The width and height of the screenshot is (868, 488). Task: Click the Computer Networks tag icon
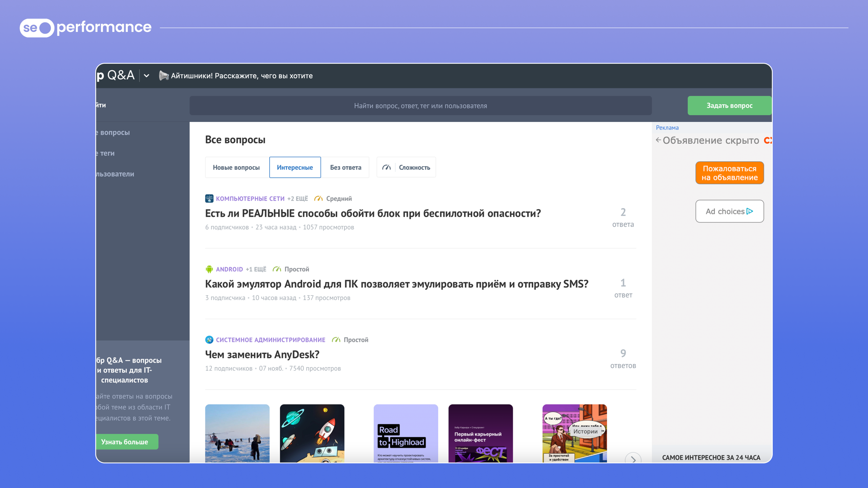click(209, 199)
